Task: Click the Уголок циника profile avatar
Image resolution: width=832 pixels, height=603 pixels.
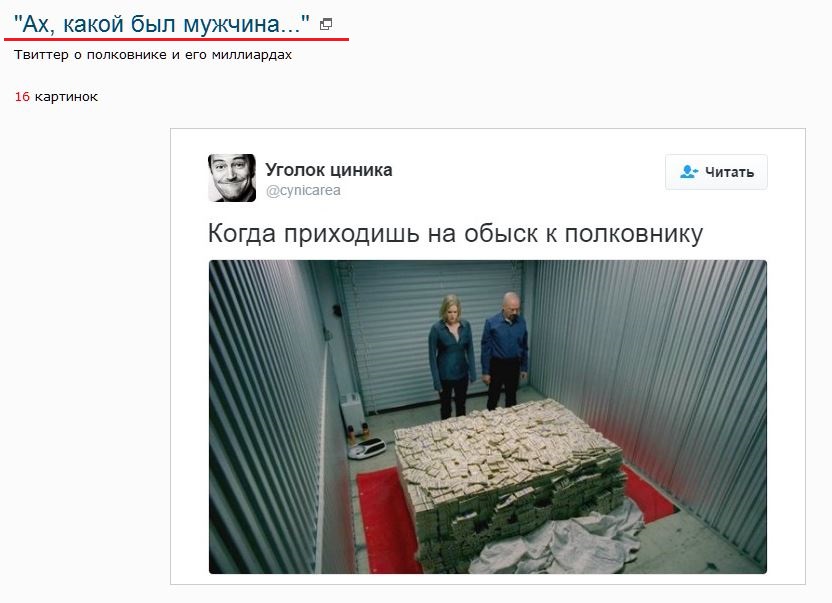Action: (x=232, y=178)
